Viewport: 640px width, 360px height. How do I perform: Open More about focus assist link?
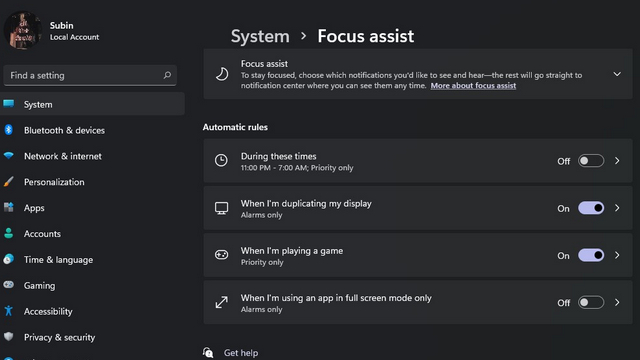coord(473,86)
